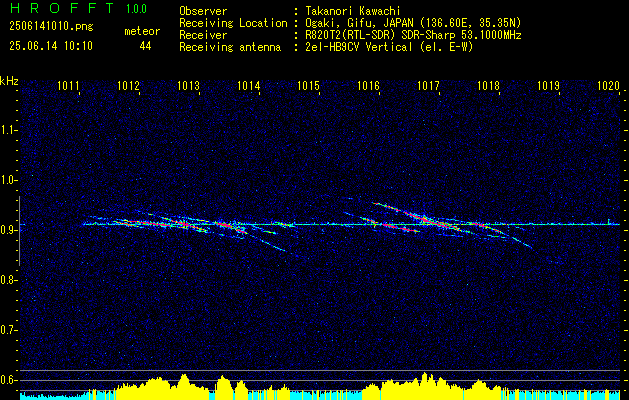Image resolution: width=629 pixels, height=400 pixels.
Task: Click frequency axis label 0.6
Action: click(8, 380)
